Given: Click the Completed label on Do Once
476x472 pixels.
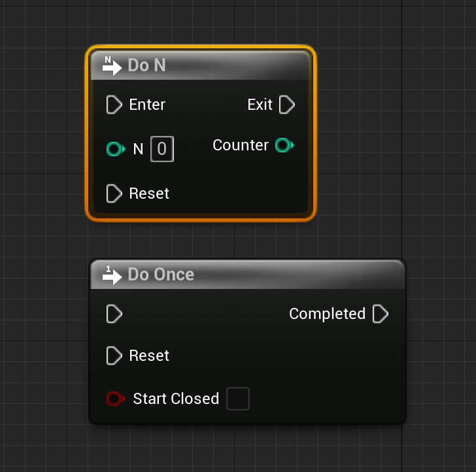Looking at the screenshot, I should (x=327, y=314).
